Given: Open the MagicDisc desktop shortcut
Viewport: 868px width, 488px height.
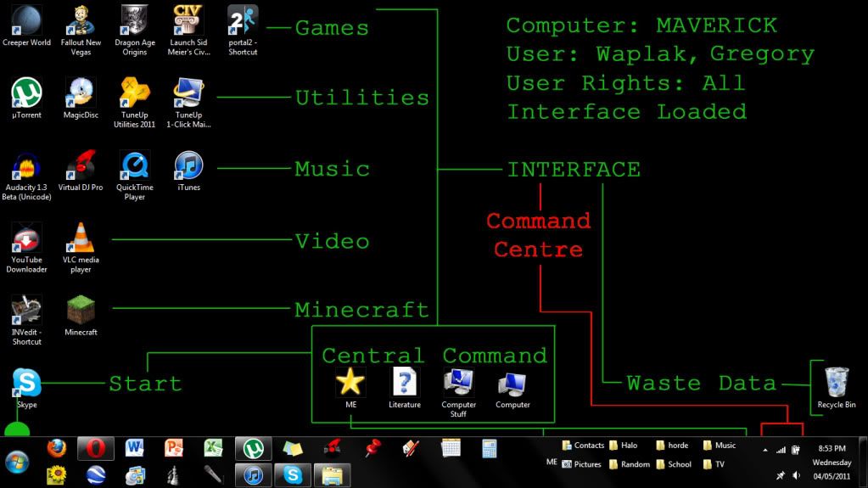Looking at the screenshot, I should point(81,98).
